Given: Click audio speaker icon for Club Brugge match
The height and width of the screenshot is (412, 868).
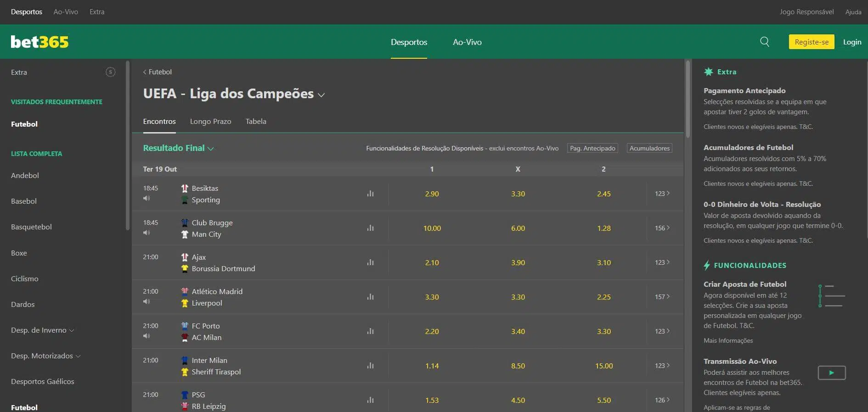Looking at the screenshot, I should point(147,233).
